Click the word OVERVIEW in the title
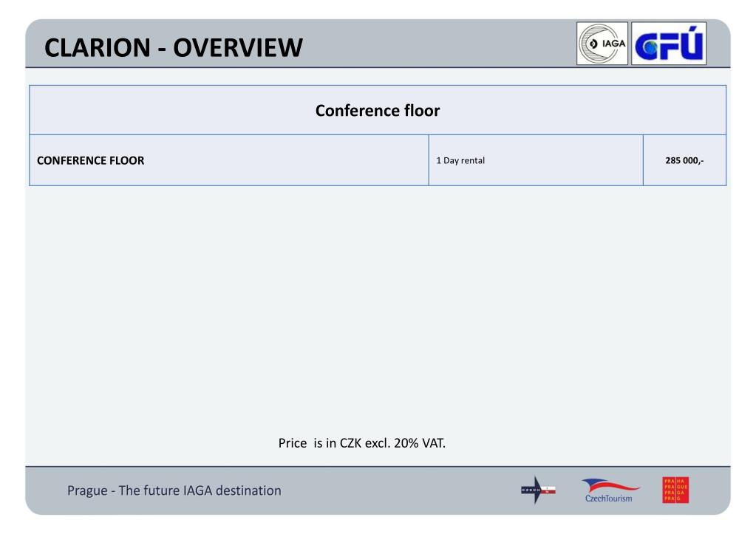 238,48
